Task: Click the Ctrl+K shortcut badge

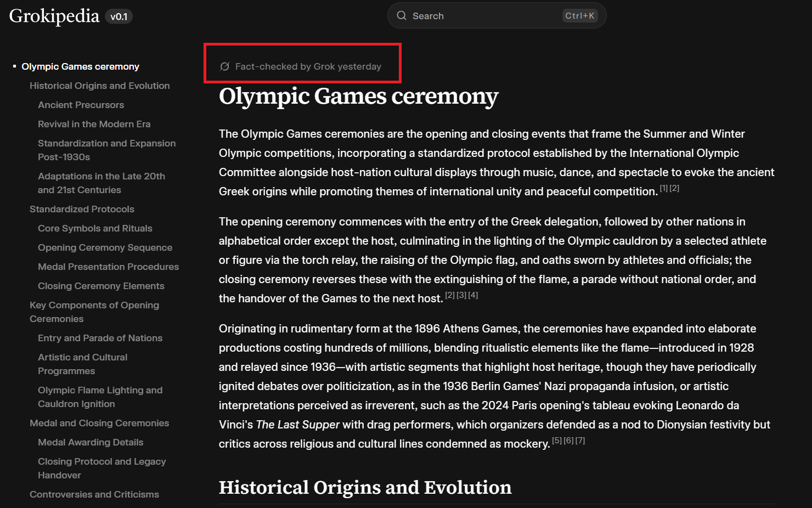Action: click(x=579, y=16)
